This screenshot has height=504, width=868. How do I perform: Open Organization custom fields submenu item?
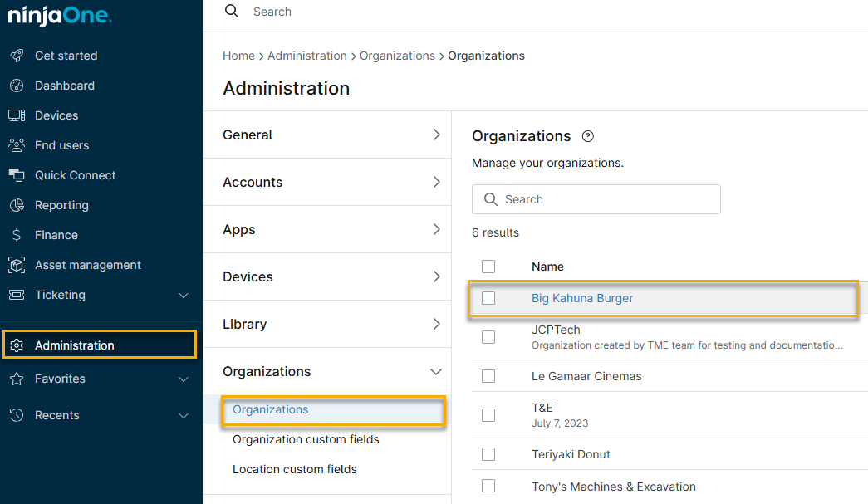click(306, 439)
